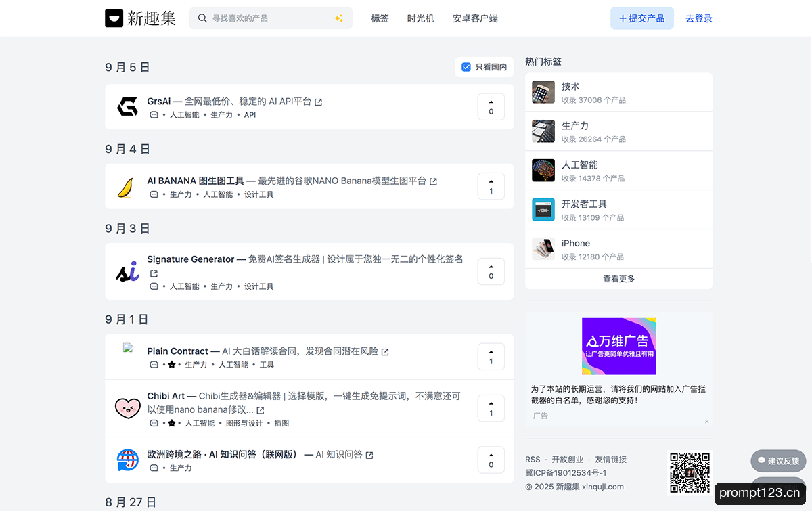This screenshot has height=511, width=812.
Task: Open the 技术 hot tag thumbnail
Action: [x=543, y=93]
